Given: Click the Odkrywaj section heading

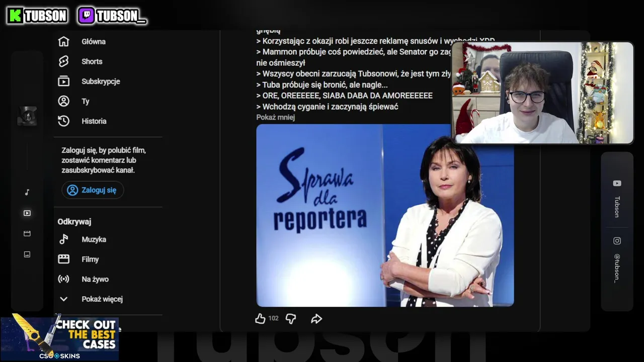Looking at the screenshot, I should (x=74, y=222).
